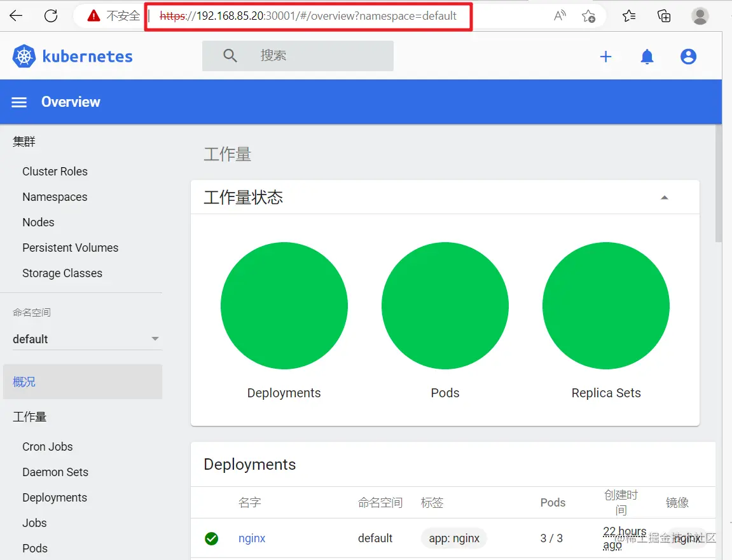
Task: Click the Deployments green status circle
Action: 284,306
